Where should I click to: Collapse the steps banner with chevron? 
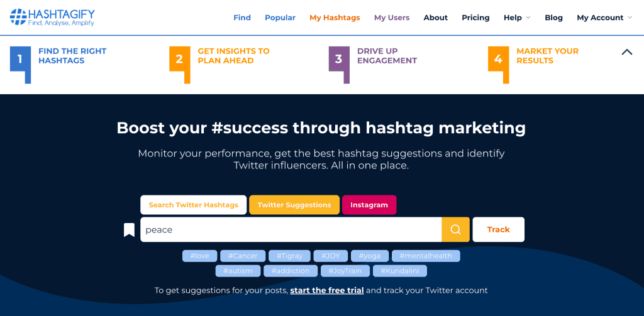tap(627, 52)
